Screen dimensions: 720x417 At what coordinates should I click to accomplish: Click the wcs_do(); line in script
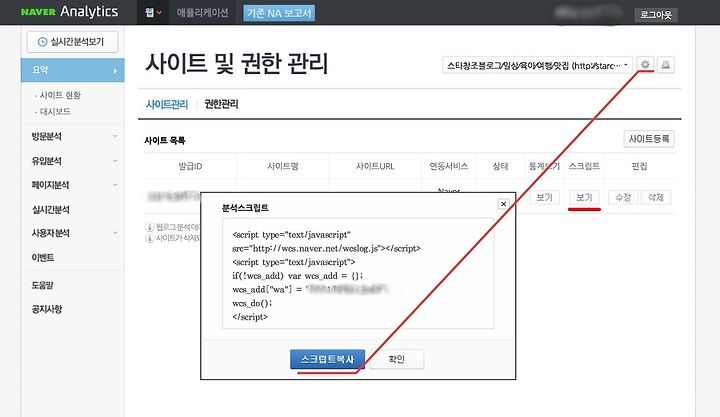(x=252, y=303)
